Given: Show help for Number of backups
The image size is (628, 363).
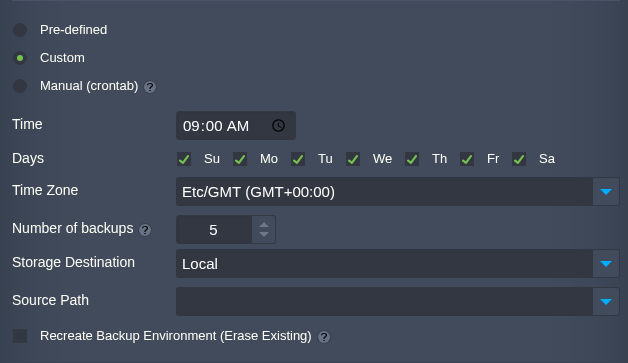Looking at the screenshot, I should click(145, 230).
